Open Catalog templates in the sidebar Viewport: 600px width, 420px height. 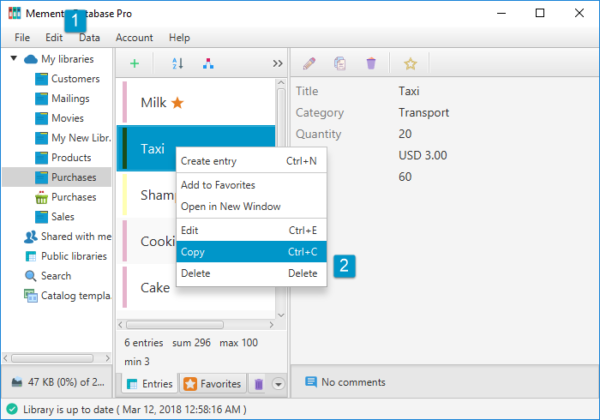(x=76, y=296)
